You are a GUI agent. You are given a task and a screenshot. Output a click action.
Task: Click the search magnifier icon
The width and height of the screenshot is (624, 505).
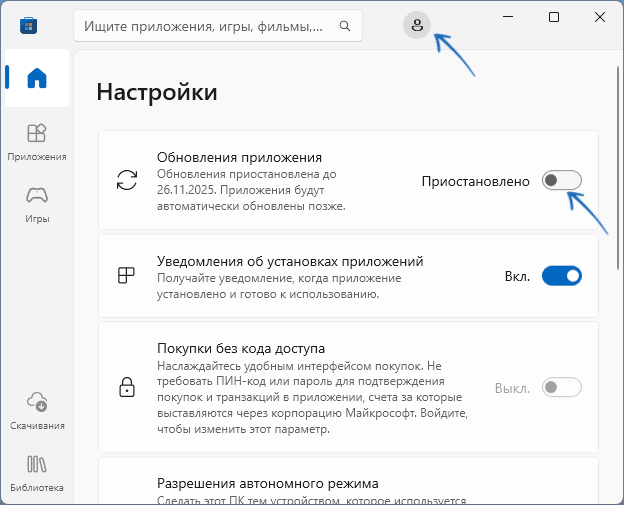(x=345, y=26)
